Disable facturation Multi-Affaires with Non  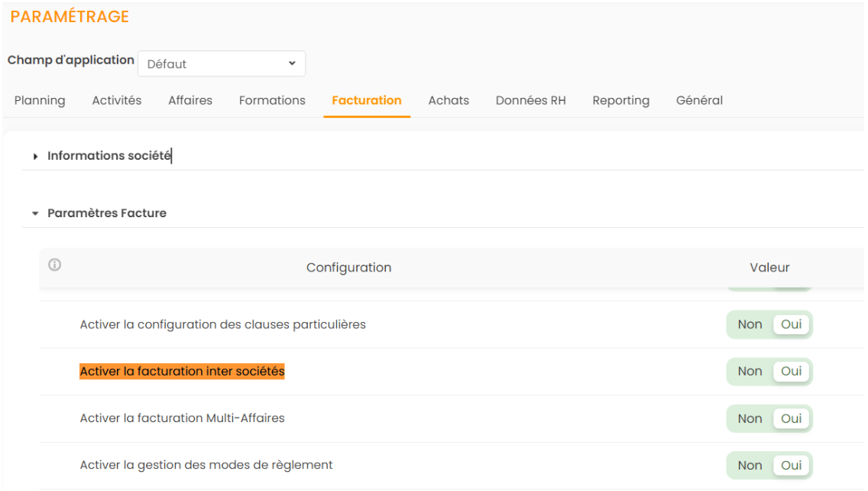pyautogui.click(x=750, y=418)
